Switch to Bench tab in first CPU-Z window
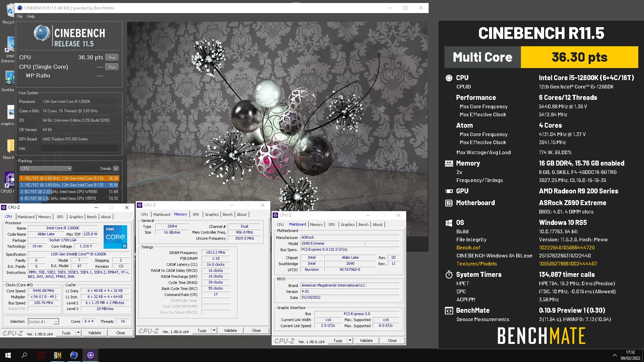Image resolution: width=644 pixels, height=362 pixels. (x=92, y=217)
